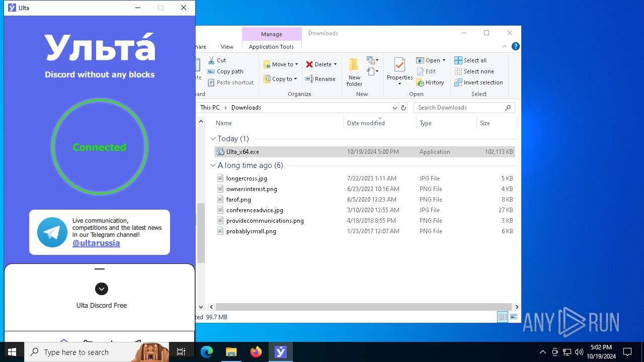
Task: Open Task View on the taskbar
Action: (x=181, y=352)
